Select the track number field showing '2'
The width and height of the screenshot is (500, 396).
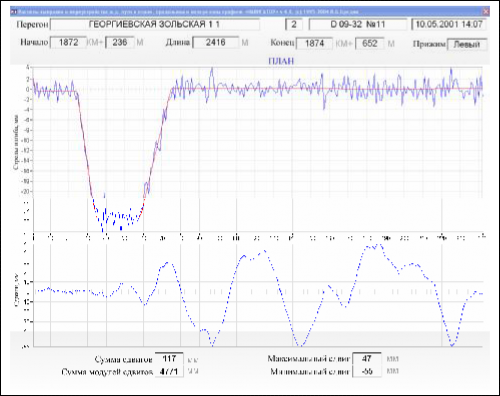294,24
